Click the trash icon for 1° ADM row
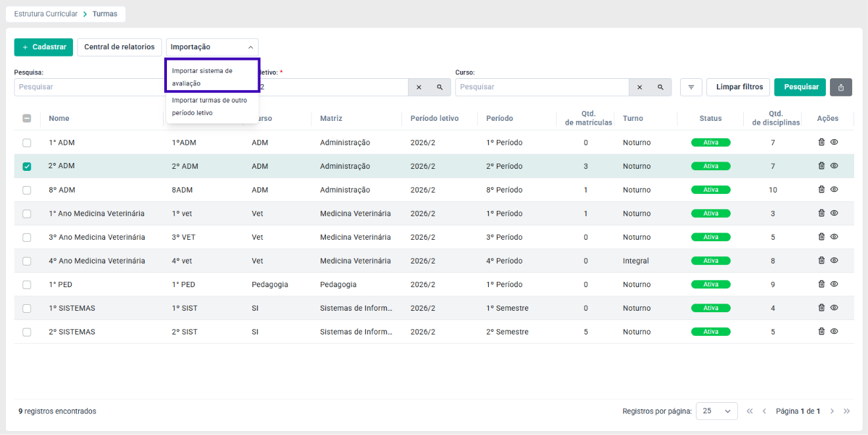 (821, 142)
